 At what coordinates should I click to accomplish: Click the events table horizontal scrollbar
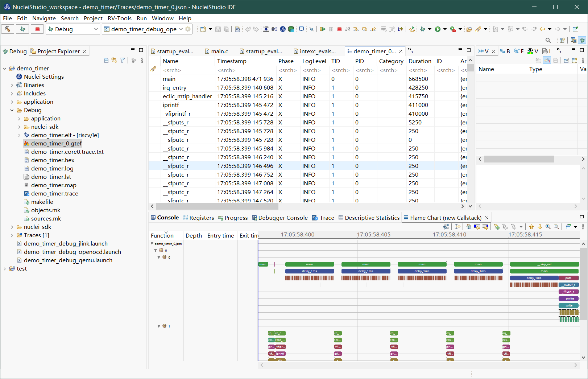217,206
